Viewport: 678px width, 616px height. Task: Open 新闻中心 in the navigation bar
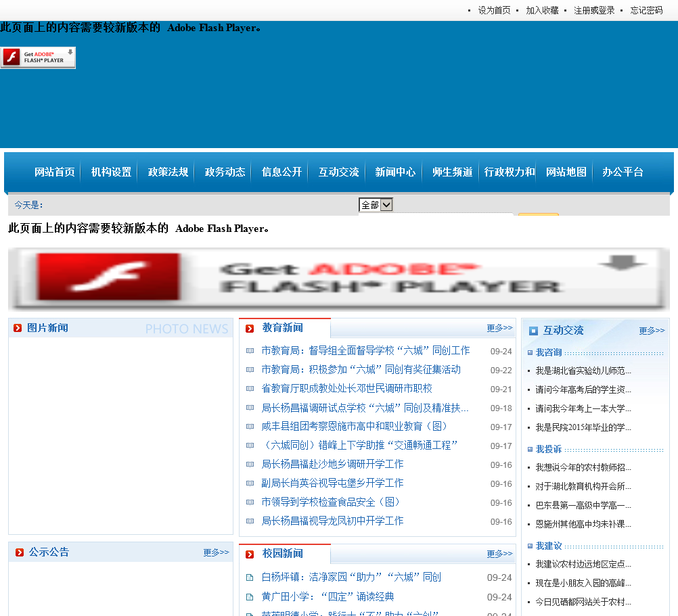pos(395,172)
